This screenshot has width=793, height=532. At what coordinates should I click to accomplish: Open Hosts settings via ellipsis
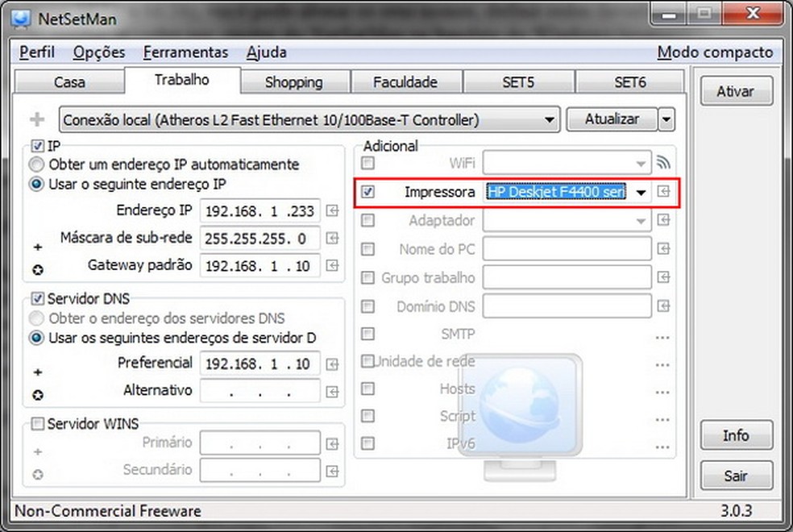pyautogui.click(x=662, y=392)
